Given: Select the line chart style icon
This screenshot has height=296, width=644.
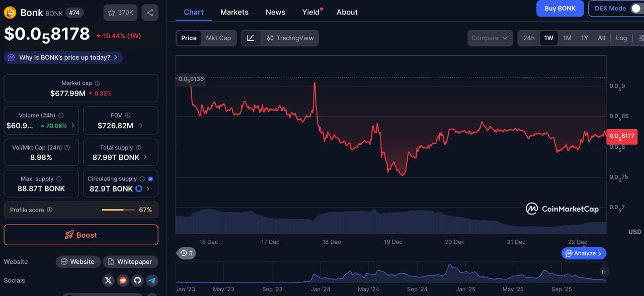Looking at the screenshot, I should tap(252, 38).
